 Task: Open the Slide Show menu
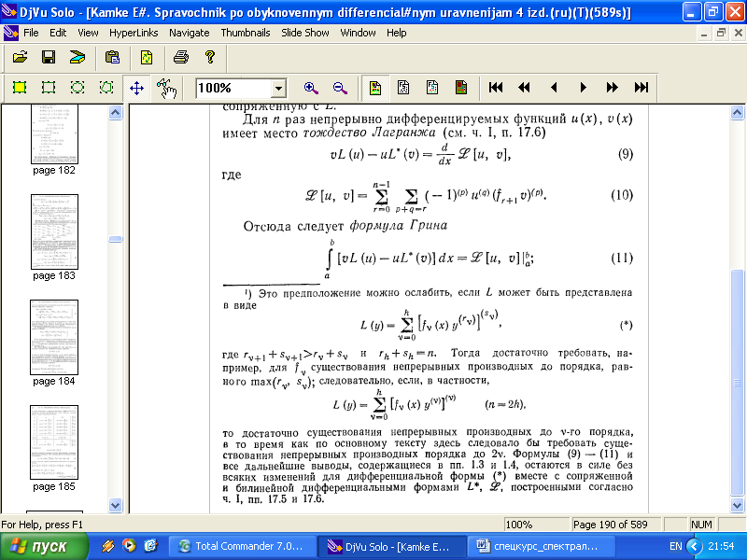click(305, 33)
